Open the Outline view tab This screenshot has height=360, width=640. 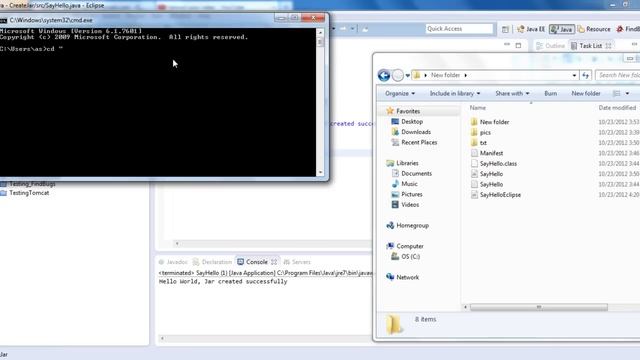pos(550,46)
